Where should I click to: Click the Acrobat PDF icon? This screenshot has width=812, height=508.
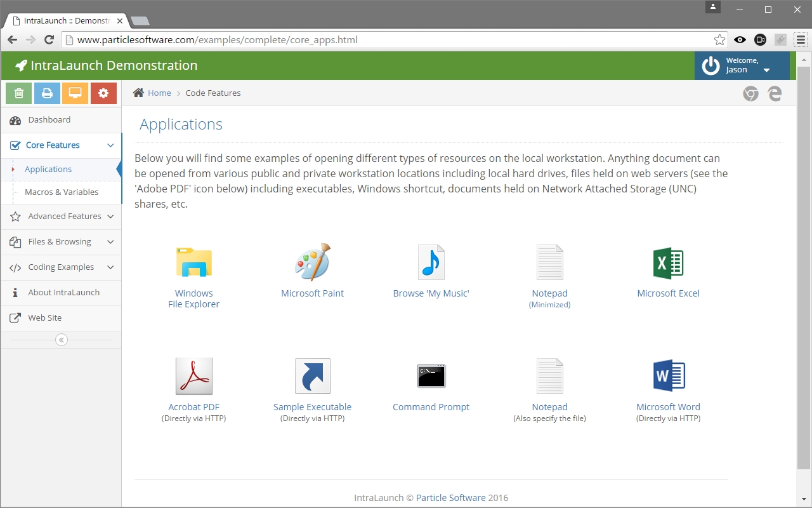193,376
